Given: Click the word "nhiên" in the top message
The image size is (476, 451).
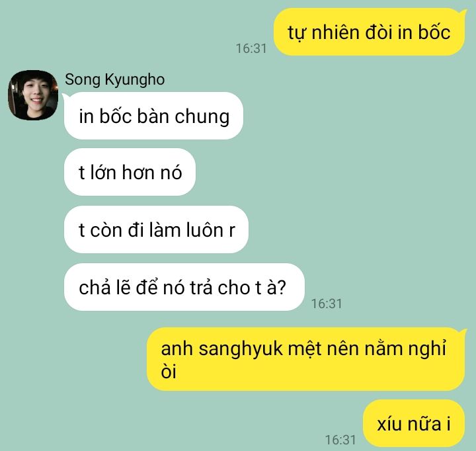Looking at the screenshot, I should 335,32.
